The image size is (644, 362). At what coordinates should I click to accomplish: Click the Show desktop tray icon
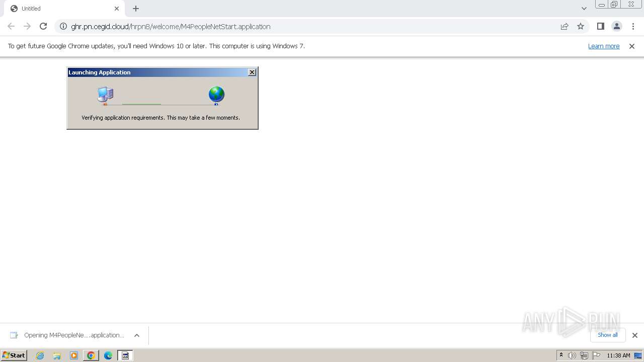tap(638, 355)
